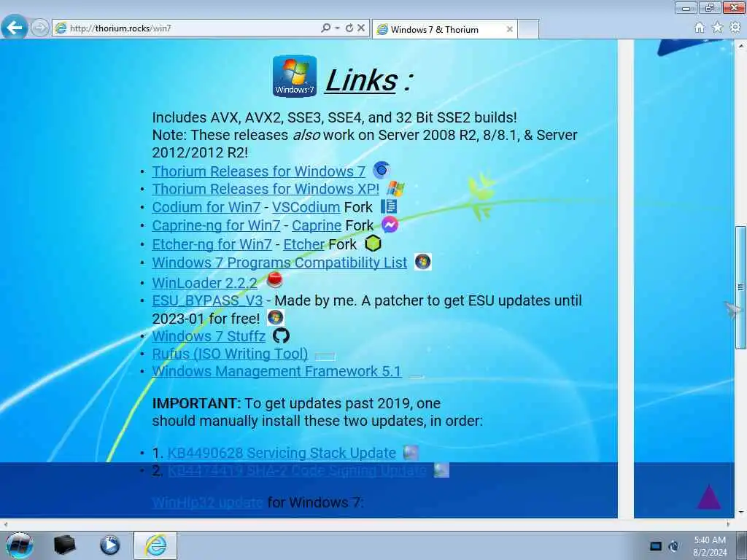Close the Windows 7 & Thorium tab
This screenshot has width=747, height=560.
pos(509,29)
